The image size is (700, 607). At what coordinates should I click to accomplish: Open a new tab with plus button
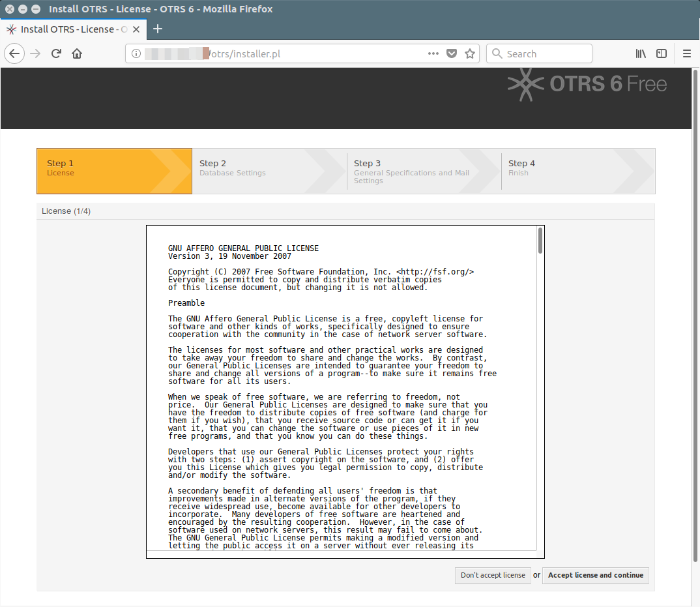pyautogui.click(x=158, y=29)
